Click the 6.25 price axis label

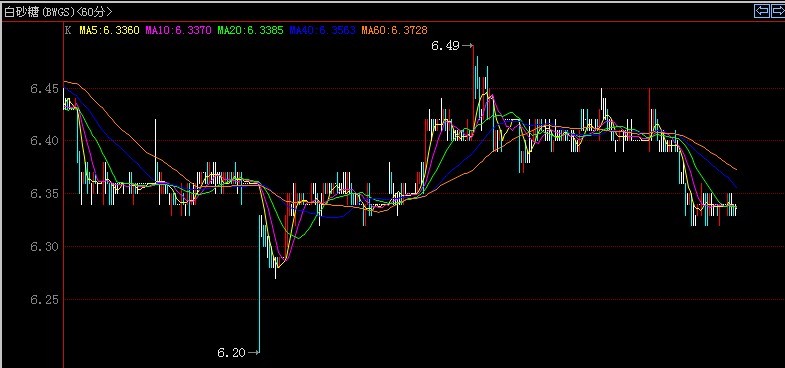coord(44,300)
